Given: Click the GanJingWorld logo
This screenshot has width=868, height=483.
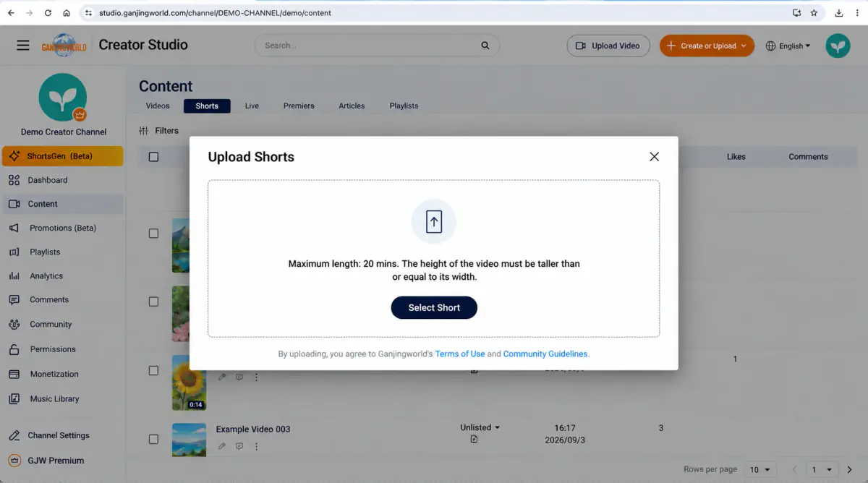Looking at the screenshot, I should (64, 45).
